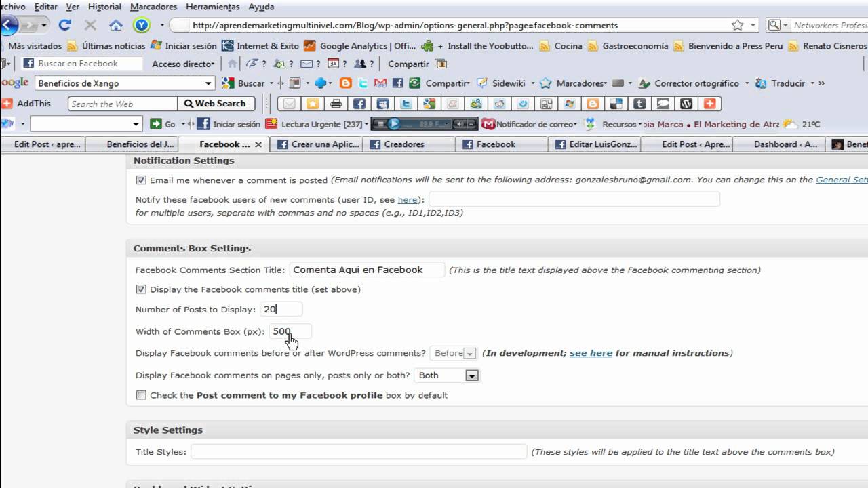Open Facebook toolbar calendar events icon
The width and height of the screenshot is (868, 488).
point(333,64)
